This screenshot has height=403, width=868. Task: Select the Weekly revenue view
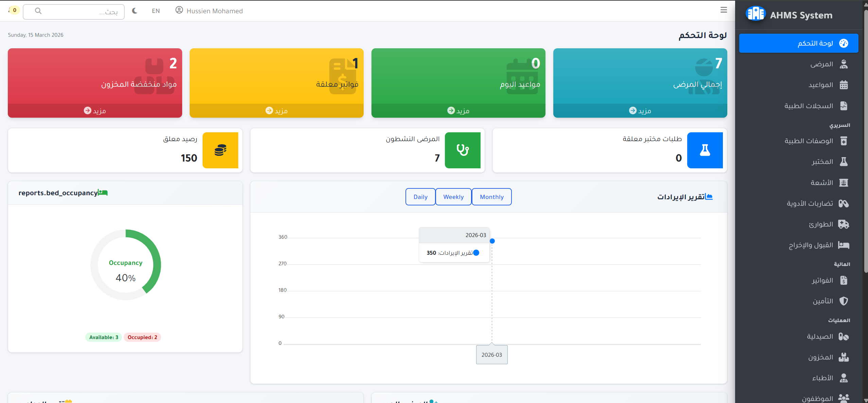coord(453,197)
